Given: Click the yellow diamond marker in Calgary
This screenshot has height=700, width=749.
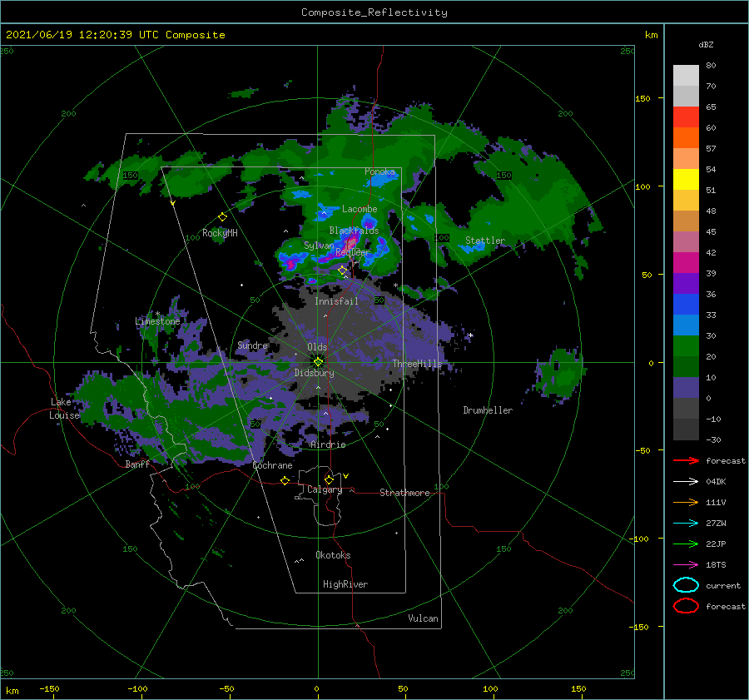Looking at the screenshot, I should (329, 479).
